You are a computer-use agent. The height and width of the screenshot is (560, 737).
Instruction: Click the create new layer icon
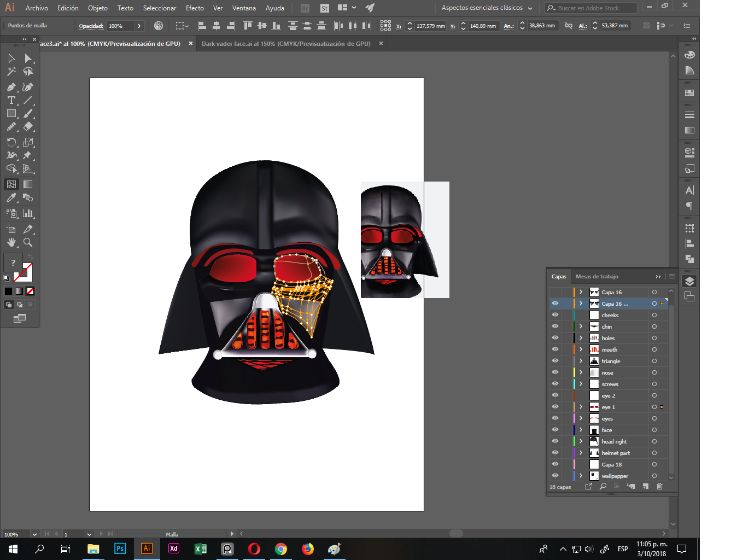[646, 486]
